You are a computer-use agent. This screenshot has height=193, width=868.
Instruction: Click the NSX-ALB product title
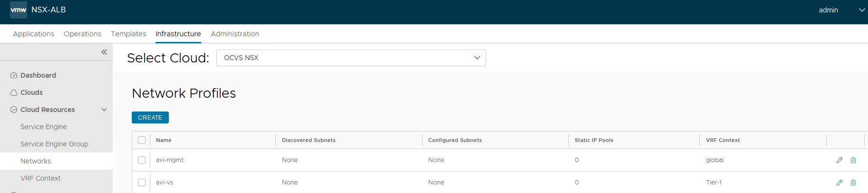click(49, 10)
